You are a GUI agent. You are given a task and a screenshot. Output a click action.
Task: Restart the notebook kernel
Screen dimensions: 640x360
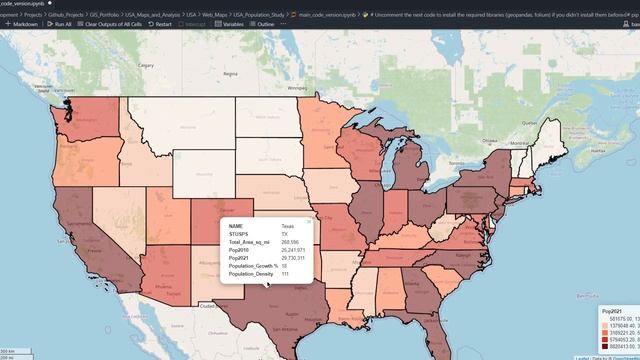coord(160,24)
